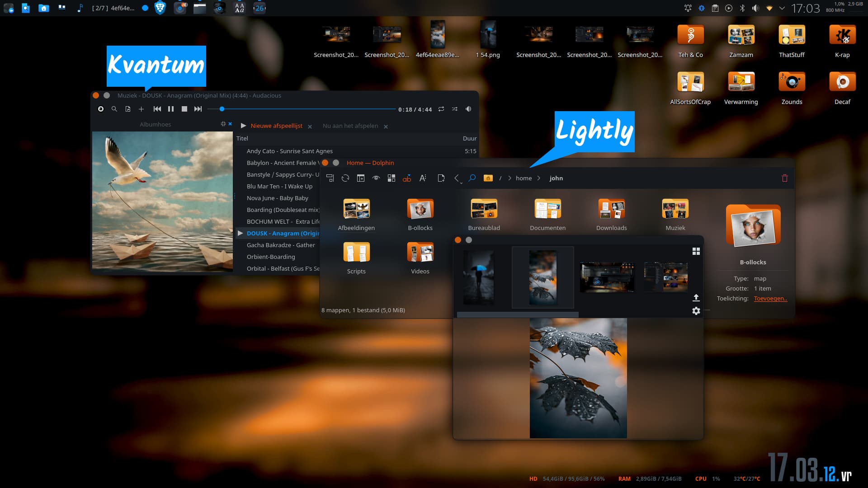This screenshot has width=868, height=488.
Task: Click the gear settings icon in image viewer
Action: pyautogui.click(x=696, y=311)
